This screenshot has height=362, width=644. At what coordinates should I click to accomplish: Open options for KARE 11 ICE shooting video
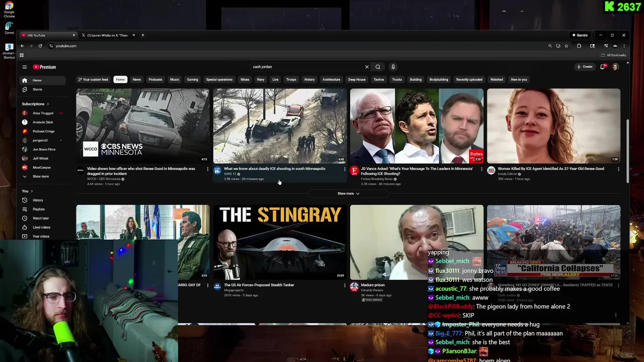pos(345,169)
